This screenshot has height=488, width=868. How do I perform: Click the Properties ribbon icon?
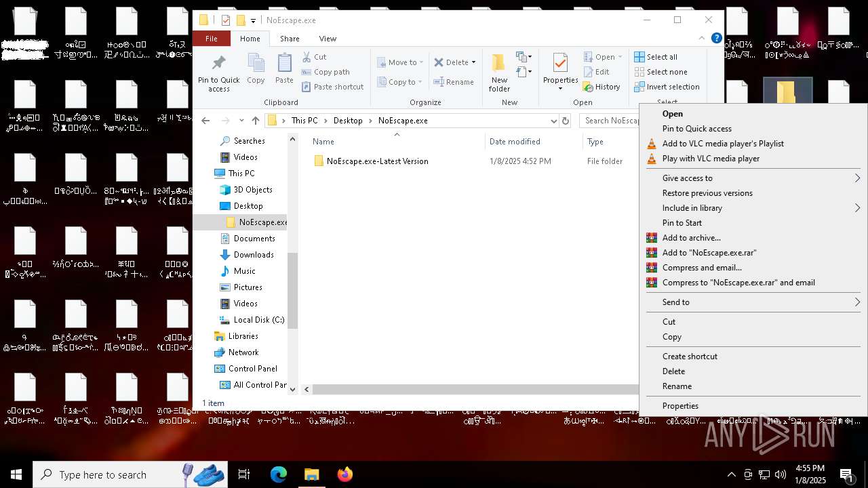[x=560, y=73]
